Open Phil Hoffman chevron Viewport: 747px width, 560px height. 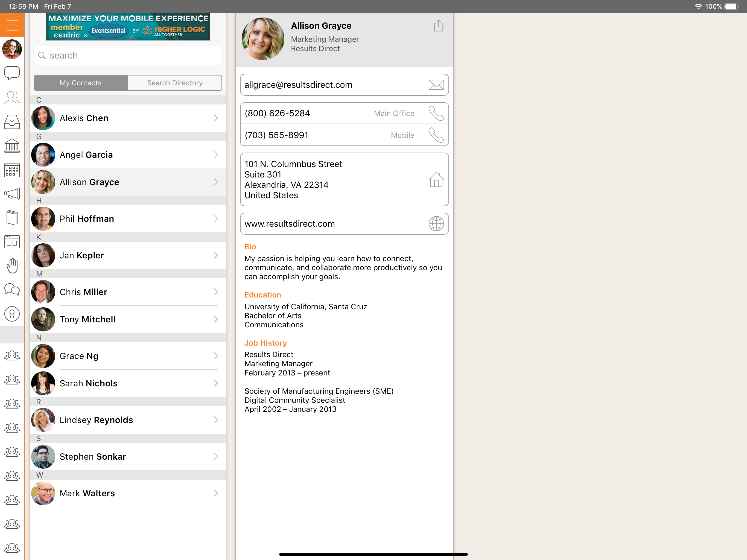point(216,218)
